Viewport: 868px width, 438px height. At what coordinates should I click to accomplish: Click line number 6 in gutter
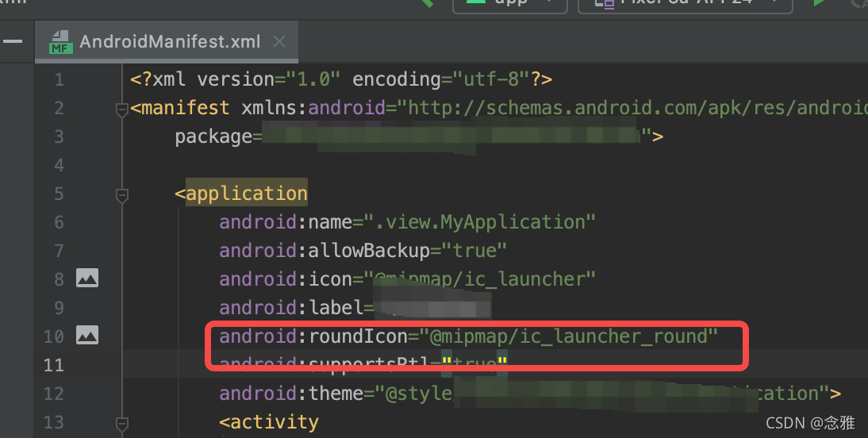coord(59,222)
